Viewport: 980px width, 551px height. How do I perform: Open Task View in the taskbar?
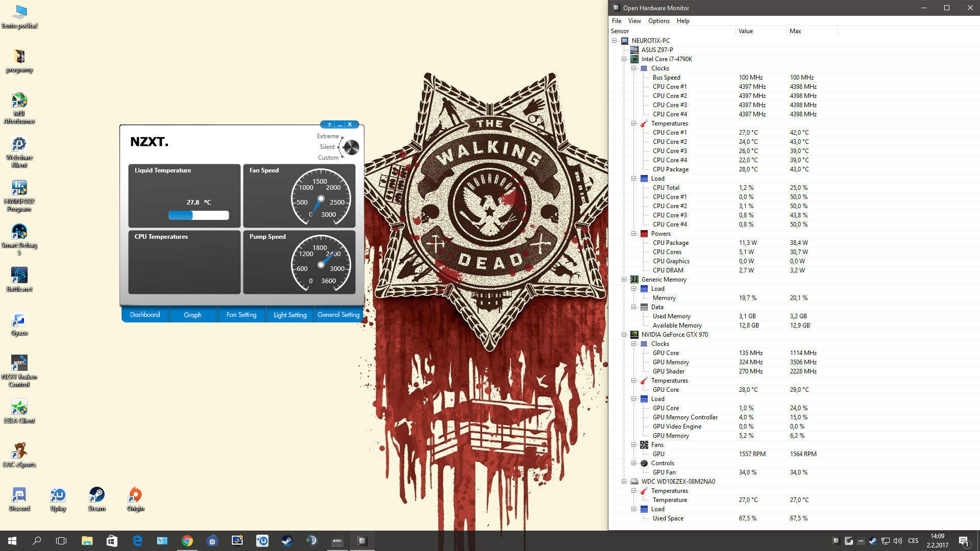[61, 541]
